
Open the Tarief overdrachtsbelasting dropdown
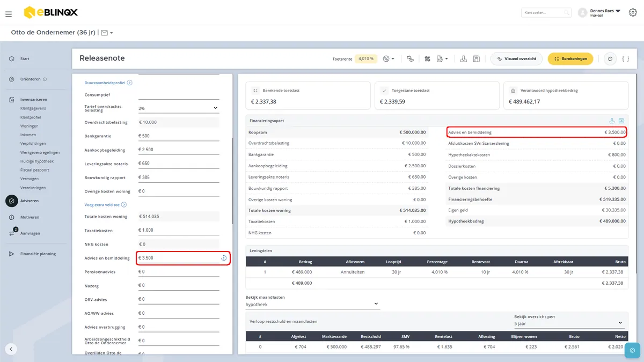tap(178, 108)
